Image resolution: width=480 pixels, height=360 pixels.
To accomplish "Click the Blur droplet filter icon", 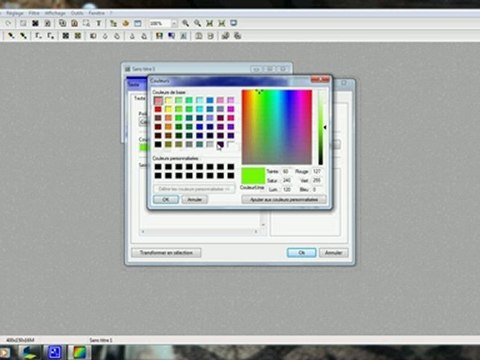I will pos(117,36).
